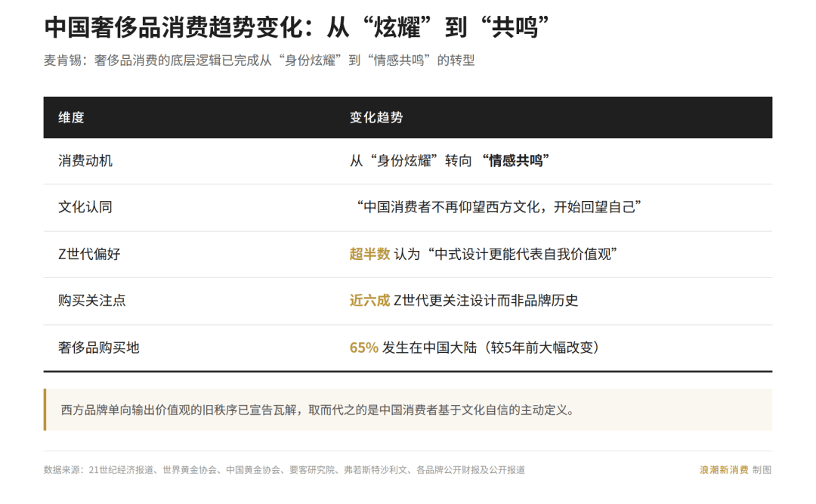Select the 文化认同 row label
Image resolution: width=816 pixels, height=504 pixels.
tap(85, 207)
